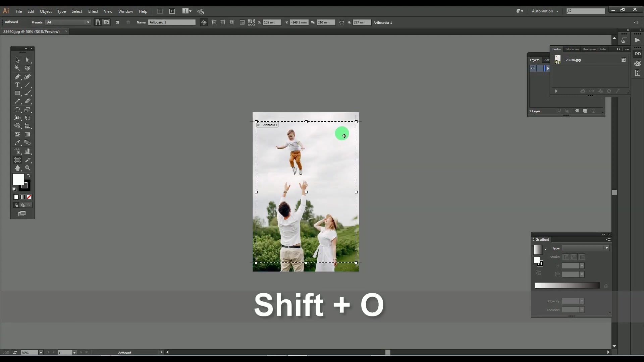Select the Artboard tool
The width and height of the screenshot is (644, 362).
point(17,160)
